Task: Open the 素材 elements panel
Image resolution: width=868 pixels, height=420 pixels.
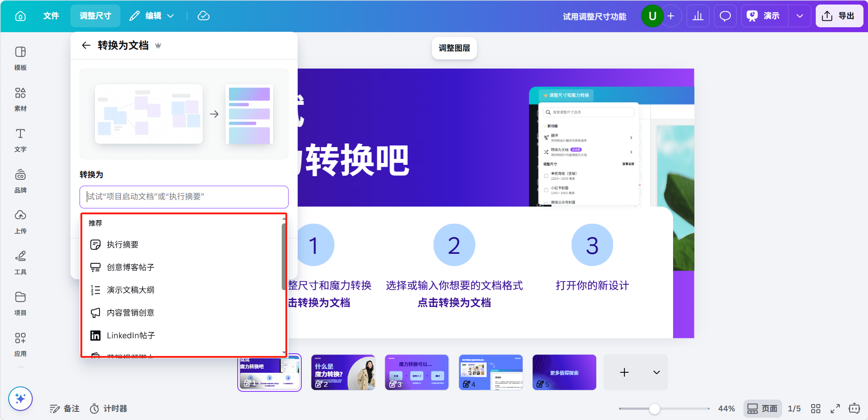Action: (20, 99)
